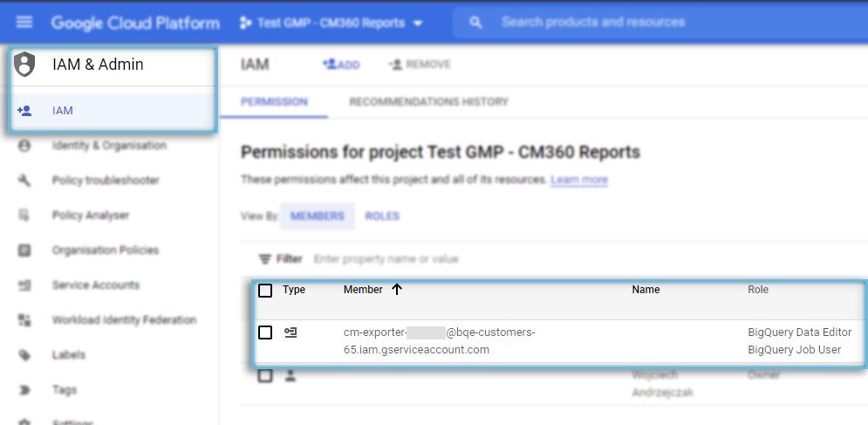868x425 pixels.
Task: View permissions by Members
Action: [318, 216]
